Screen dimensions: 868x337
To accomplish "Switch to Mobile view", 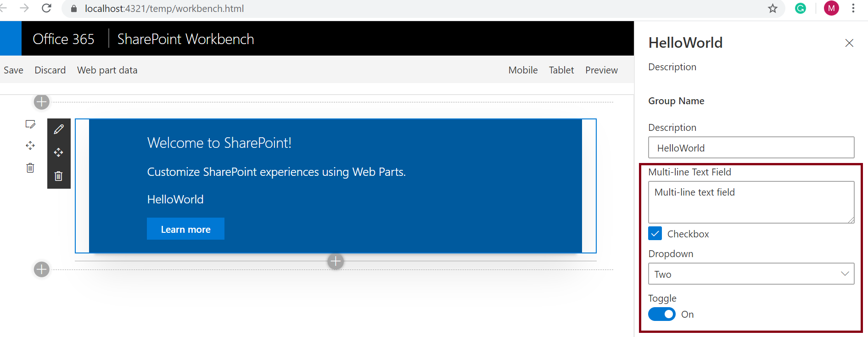I will click(x=523, y=70).
